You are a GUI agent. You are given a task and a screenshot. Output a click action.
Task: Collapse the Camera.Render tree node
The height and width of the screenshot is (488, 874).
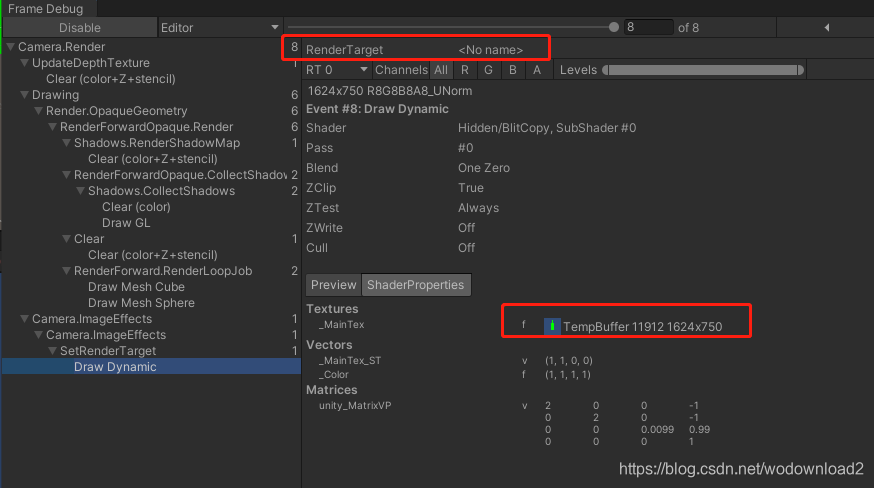pyautogui.click(x=11, y=47)
